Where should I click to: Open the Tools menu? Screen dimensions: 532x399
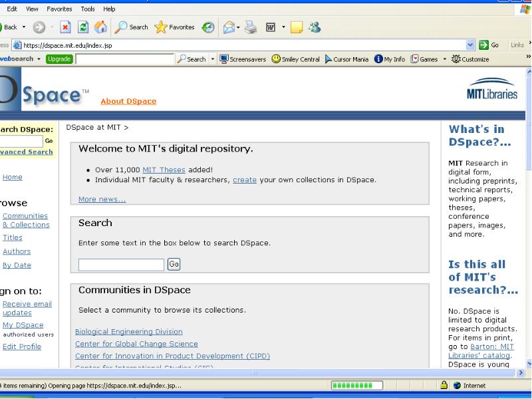[88, 9]
